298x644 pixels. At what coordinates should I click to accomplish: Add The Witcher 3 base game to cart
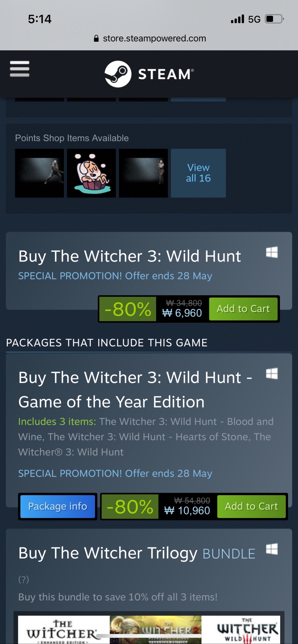click(x=243, y=309)
